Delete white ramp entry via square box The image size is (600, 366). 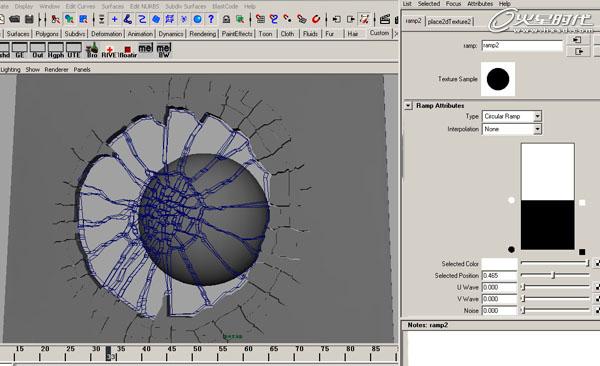point(582,203)
